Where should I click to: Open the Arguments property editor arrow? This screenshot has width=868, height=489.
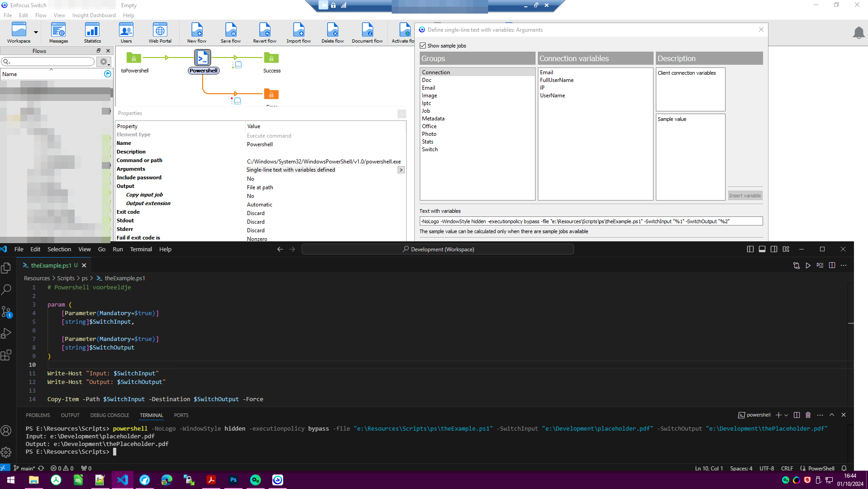pos(401,170)
